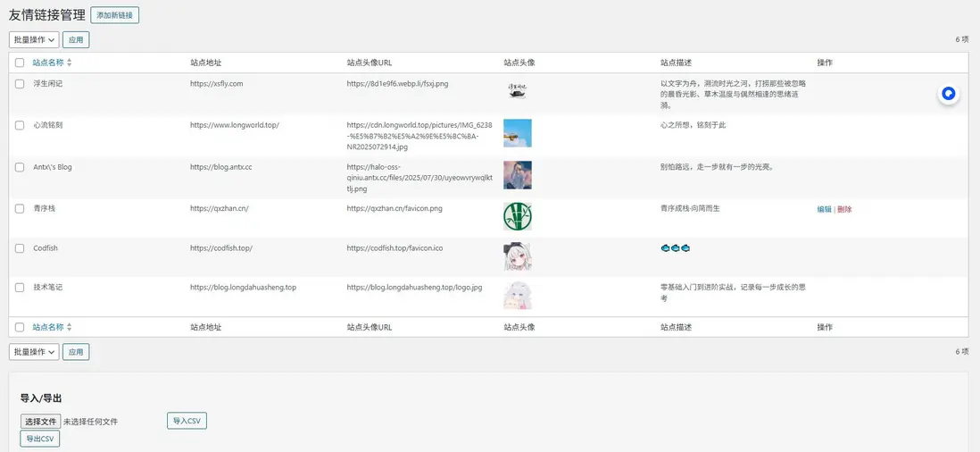Screen dimensions: 980x452
Task: Click the 6 项 count above the table
Action: 962,39
